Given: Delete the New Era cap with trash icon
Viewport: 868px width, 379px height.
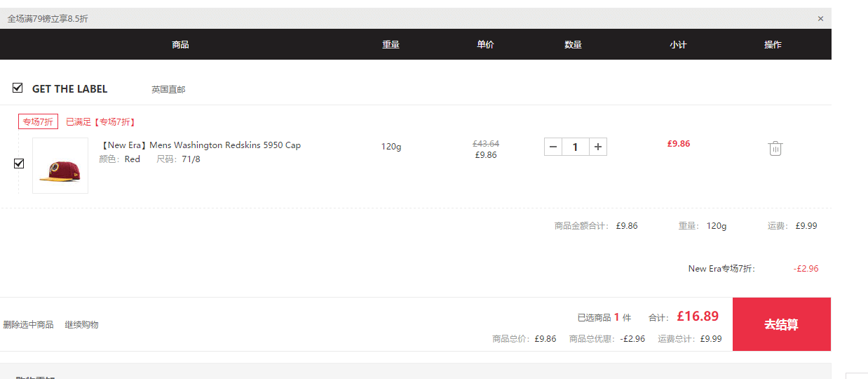Looking at the screenshot, I should (775, 148).
